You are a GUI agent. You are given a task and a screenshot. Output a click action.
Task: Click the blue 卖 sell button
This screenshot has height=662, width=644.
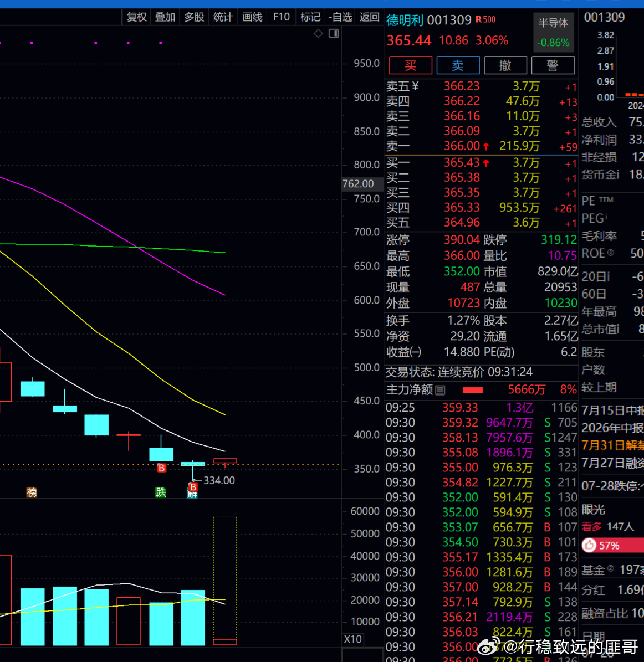click(x=458, y=65)
